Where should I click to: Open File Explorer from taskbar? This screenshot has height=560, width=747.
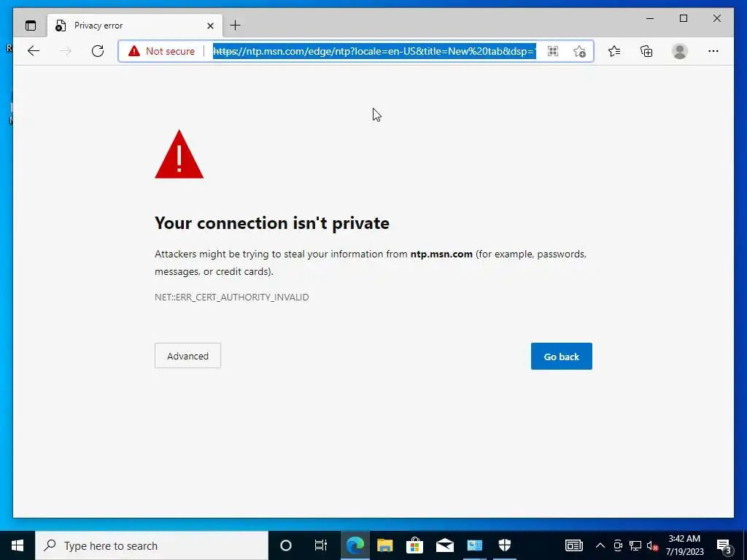point(385,545)
